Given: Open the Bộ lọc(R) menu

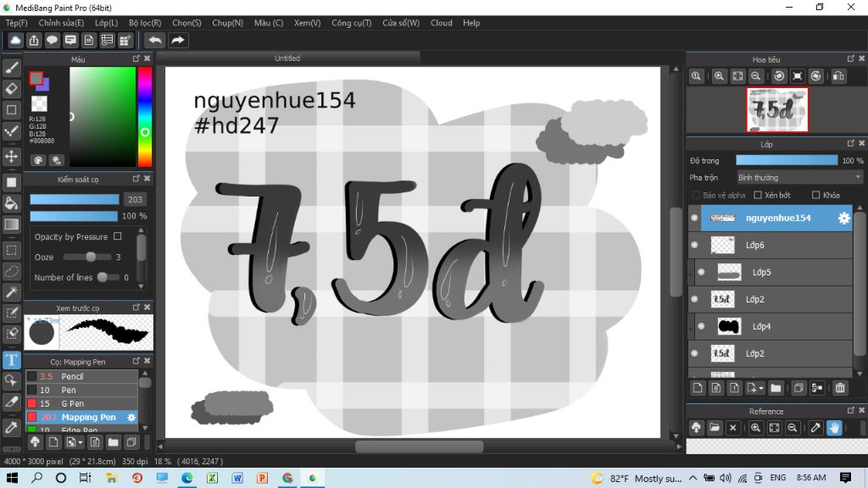Looking at the screenshot, I should coord(145,23).
